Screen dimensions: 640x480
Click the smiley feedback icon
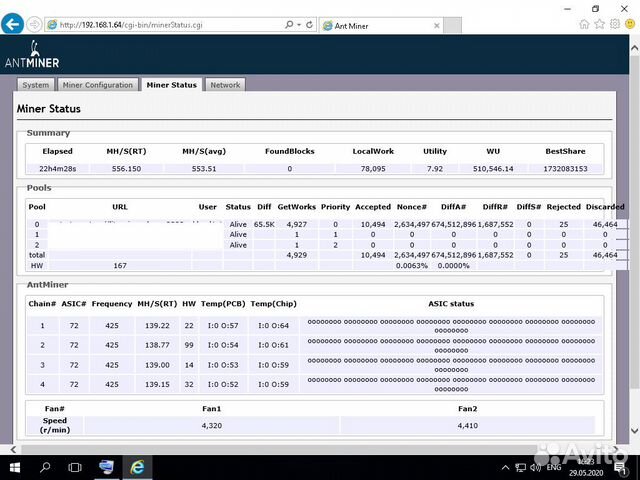click(630, 24)
